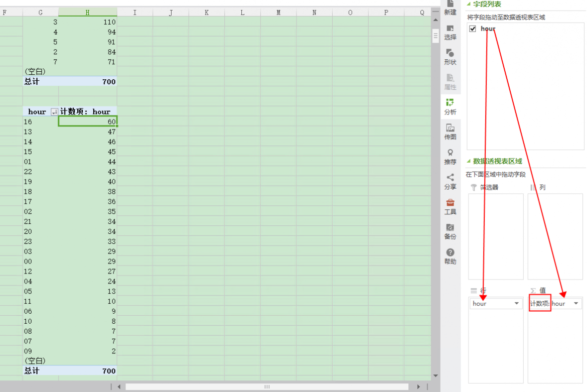Uncheck the hour field checkbox
The width and height of the screenshot is (587, 392).
(x=473, y=29)
